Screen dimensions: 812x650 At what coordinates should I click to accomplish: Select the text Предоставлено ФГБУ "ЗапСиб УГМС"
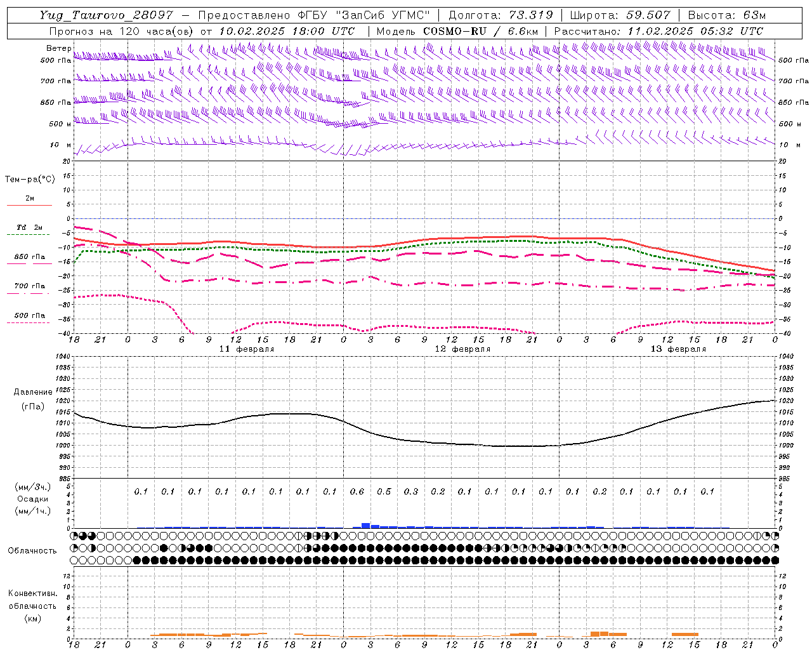pos(313,15)
